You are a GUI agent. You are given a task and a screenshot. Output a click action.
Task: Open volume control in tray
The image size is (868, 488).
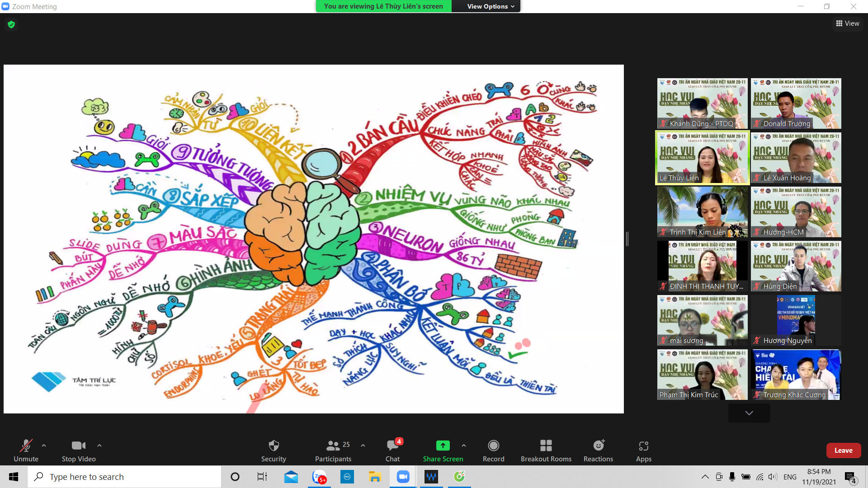[x=773, y=477]
